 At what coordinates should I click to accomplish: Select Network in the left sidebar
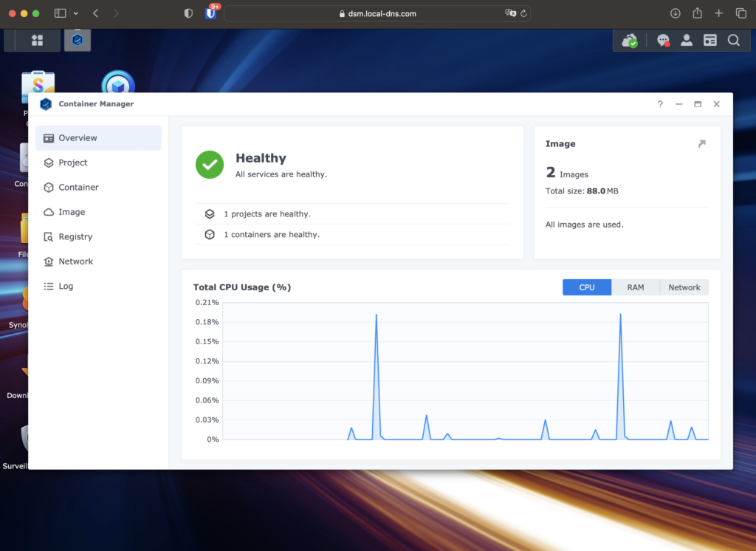click(75, 261)
